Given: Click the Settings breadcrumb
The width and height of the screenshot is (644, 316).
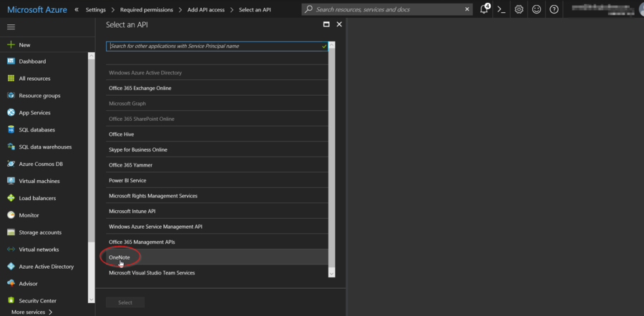Looking at the screenshot, I should click(x=96, y=10).
